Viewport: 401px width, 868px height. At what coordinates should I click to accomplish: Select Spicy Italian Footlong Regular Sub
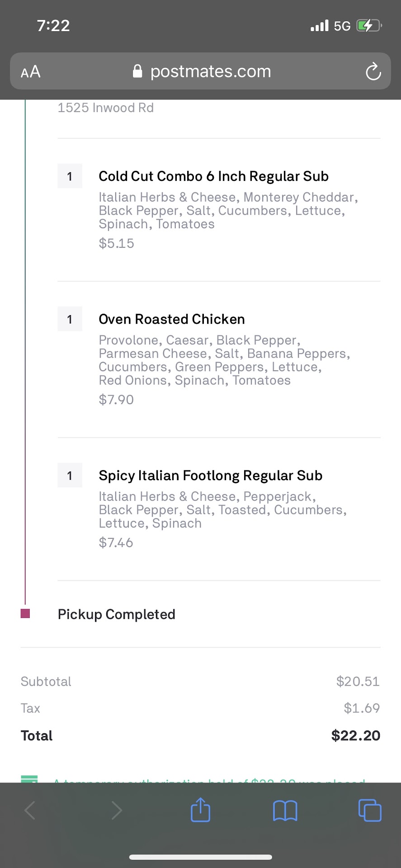(210, 476)
